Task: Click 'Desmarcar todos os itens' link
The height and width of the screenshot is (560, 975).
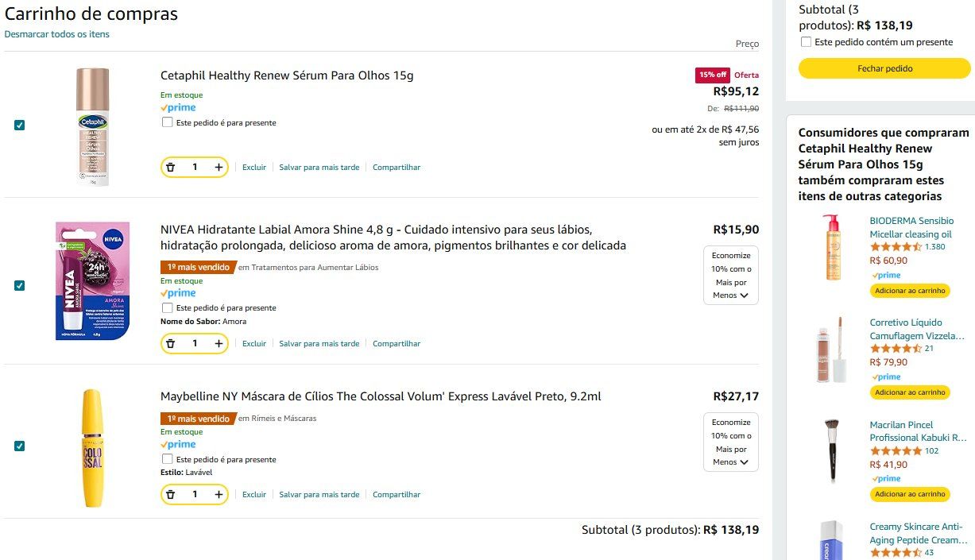Action: pos(57,34)
